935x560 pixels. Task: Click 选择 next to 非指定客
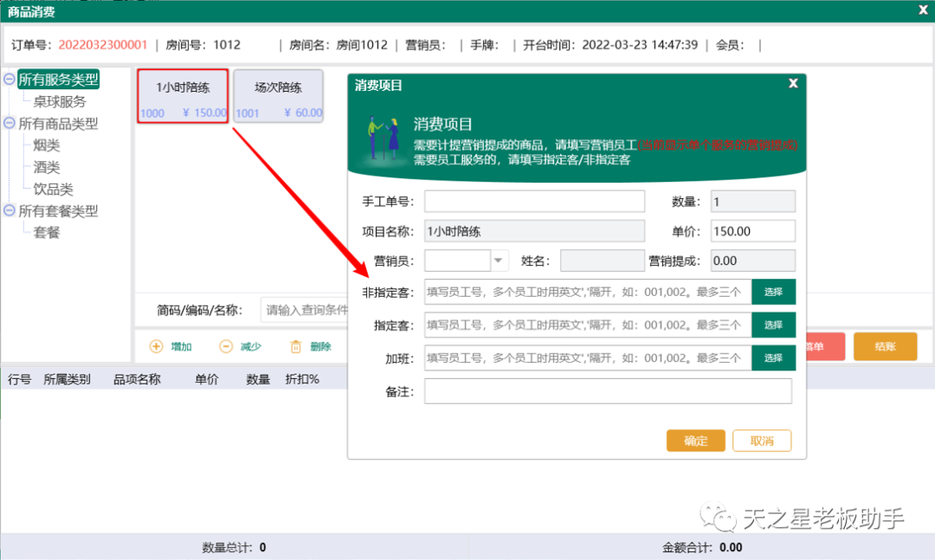773,292
